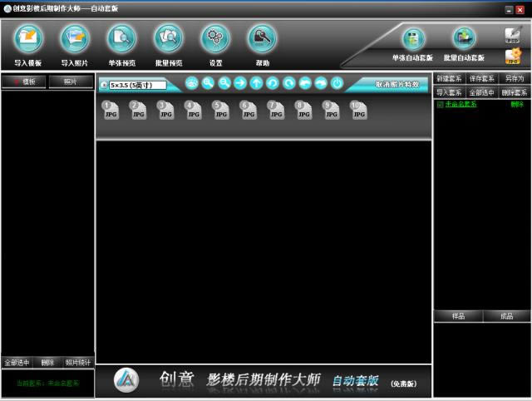Click the zoom out magnifier icon

(x=224, y=83)
